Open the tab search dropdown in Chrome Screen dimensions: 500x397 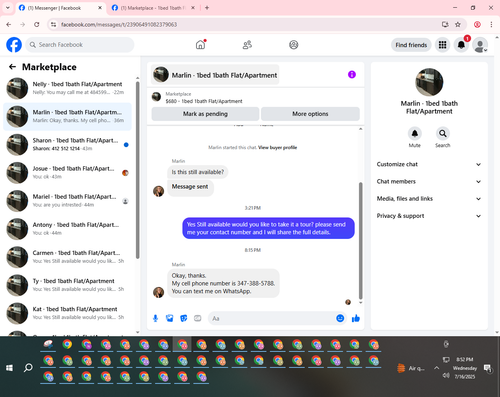tap(8, 8)
